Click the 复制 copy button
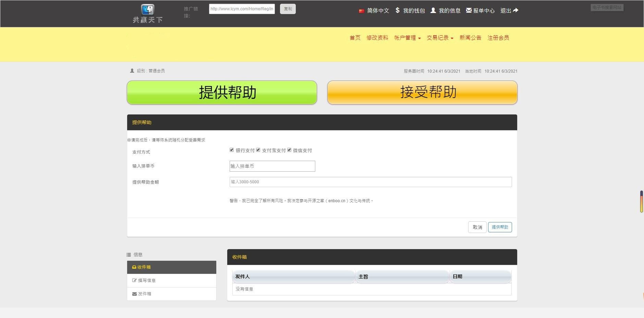644x318 pixels. (x=288, y=9)
